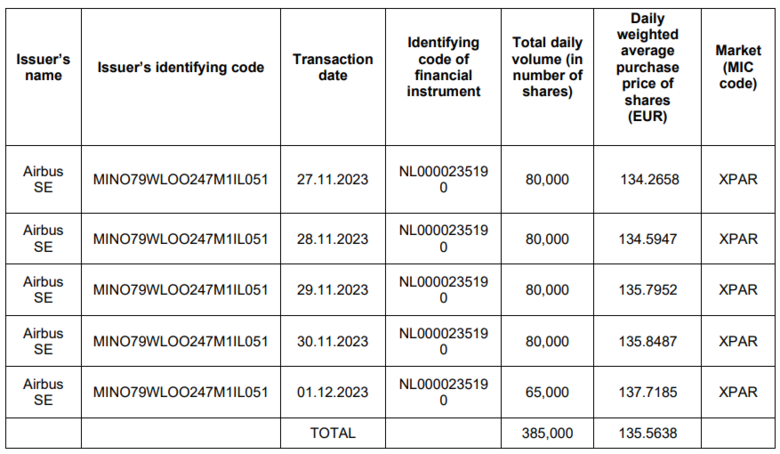Click the price value 135.7952

coord(648,290)
